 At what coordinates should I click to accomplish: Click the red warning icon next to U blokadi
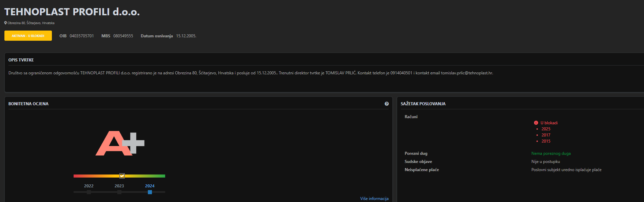(536, 123)
